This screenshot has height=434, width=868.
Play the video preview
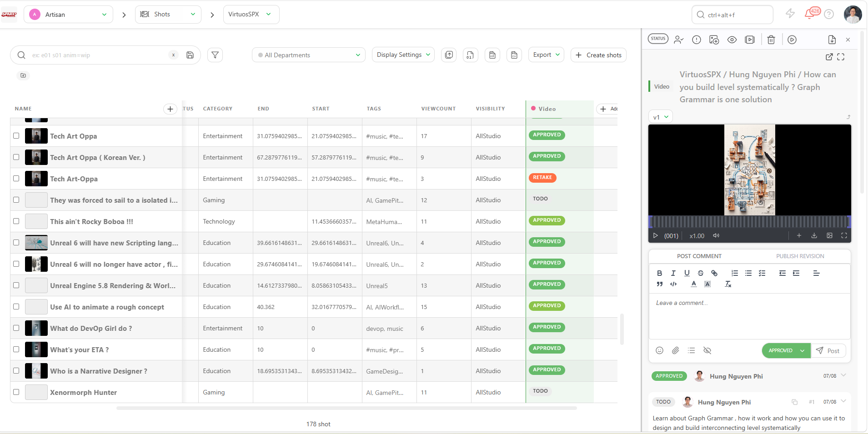pyautogui.click(x=656, y=236)
